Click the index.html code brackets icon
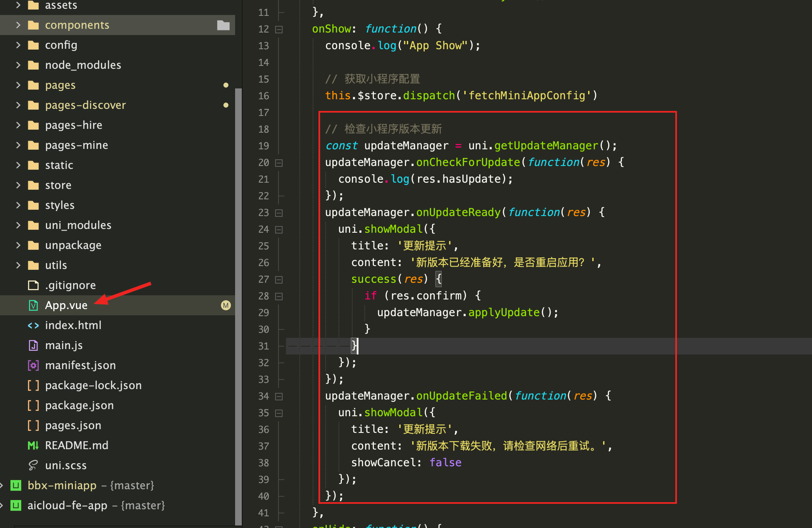The width and height of the screenshot is (812, 528). [33, 325]
